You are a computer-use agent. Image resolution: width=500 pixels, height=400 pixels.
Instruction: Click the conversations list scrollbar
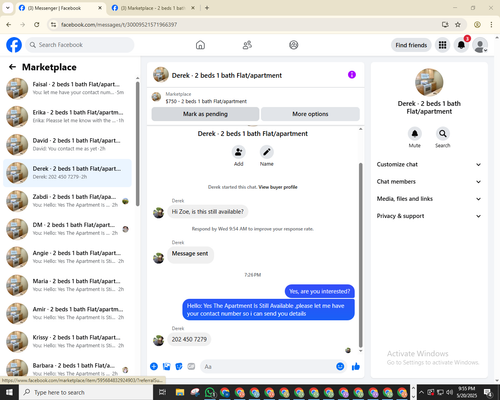coord(137,144)
